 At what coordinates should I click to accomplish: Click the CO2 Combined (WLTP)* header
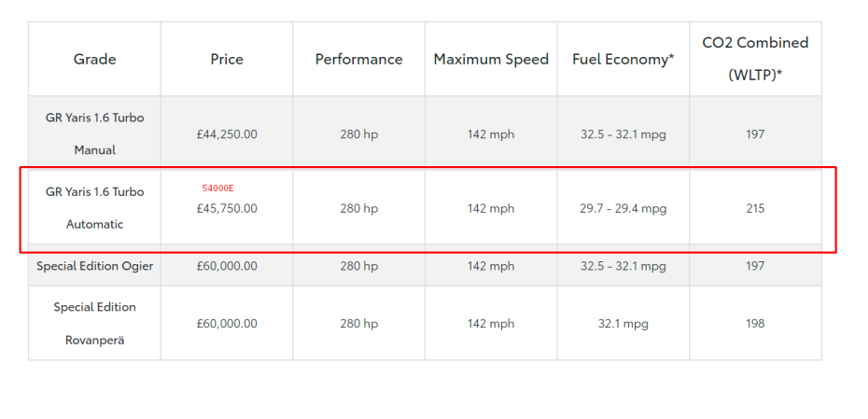point(755,58)
